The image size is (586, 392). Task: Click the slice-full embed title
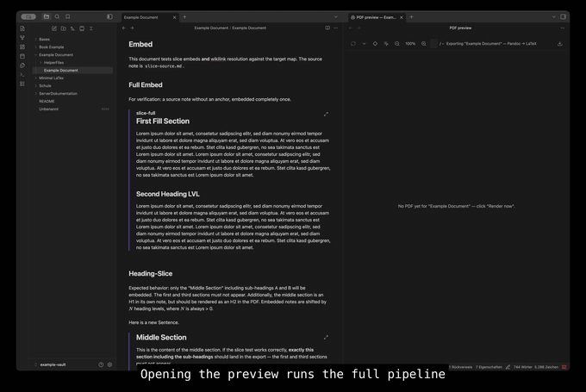(x=146, y=113)
